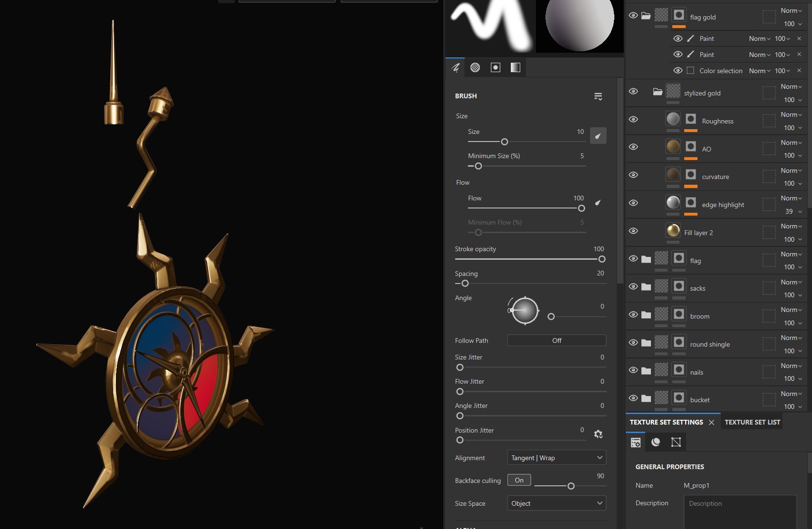Select the mask icon on bucket folder
The image size is (812, 529).
click(679, 398)
